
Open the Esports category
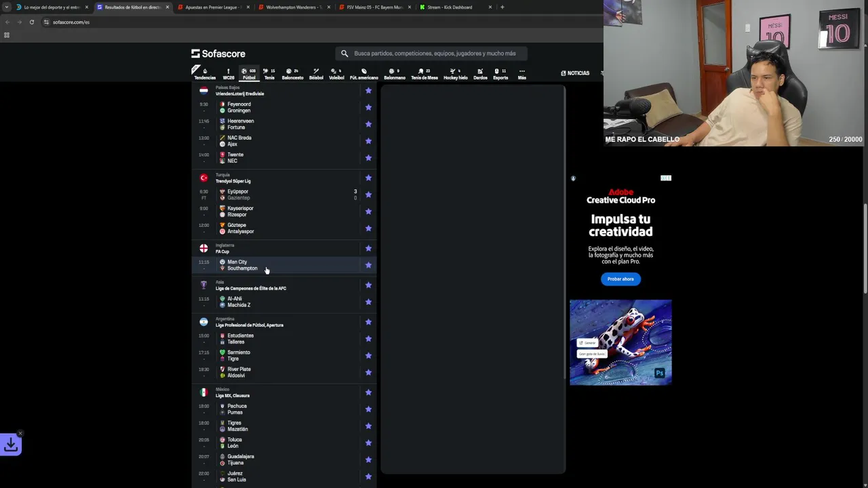coord(500,74)
